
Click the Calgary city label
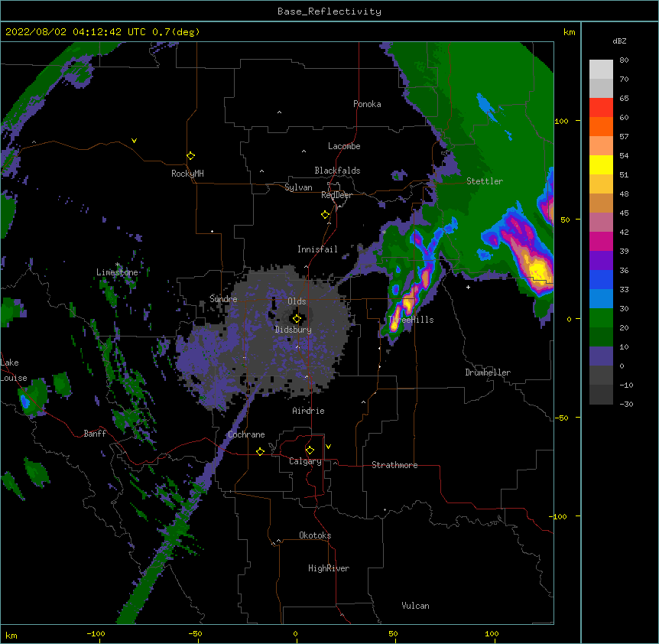pyautogui.click(x=306, y=461)
